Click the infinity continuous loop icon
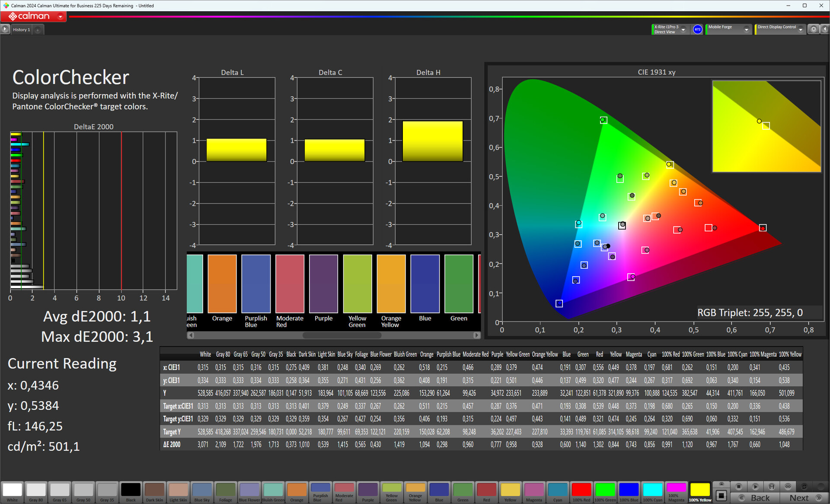The height and width of the screenshot is (504, 830). pos(788,486)
